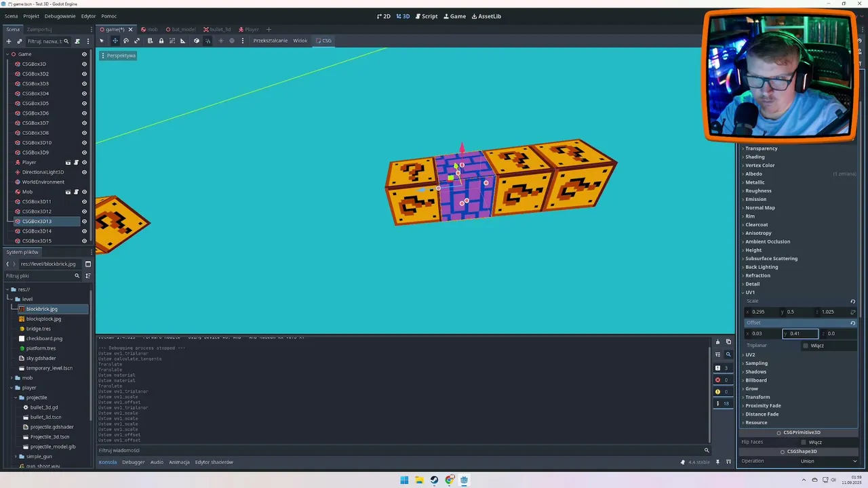The height and width of the screenshot is (488, 868).
Task: Switch to the 2D workspace
Action: click(384, 16)
